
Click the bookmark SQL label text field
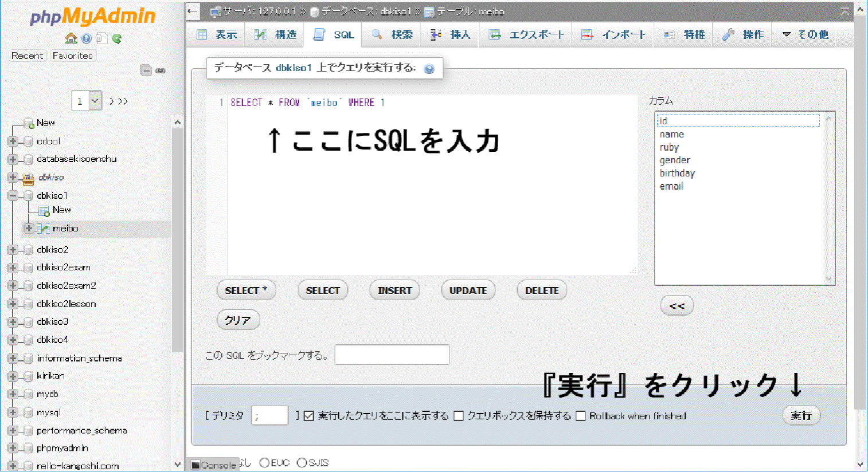(392, 355)
